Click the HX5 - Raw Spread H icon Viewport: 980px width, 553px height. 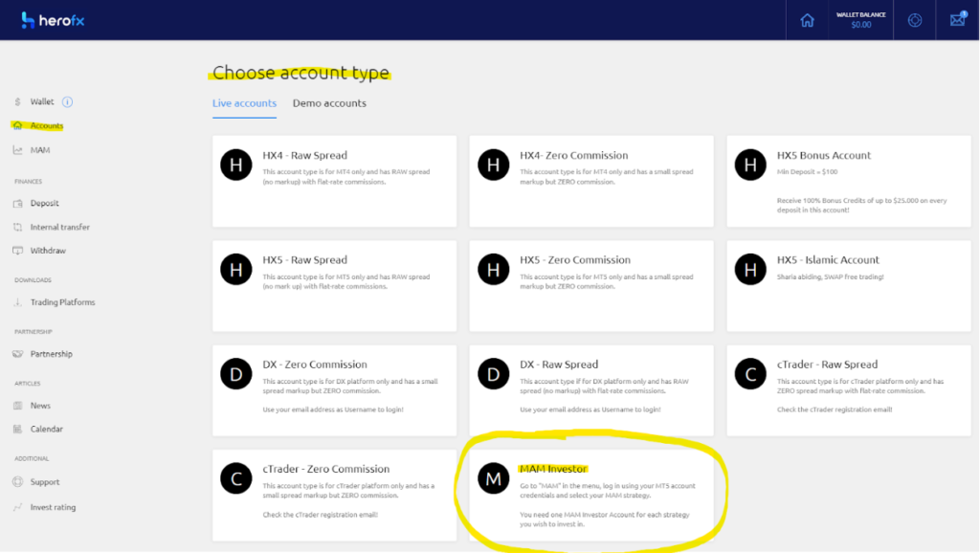click(x=236, y=269)
